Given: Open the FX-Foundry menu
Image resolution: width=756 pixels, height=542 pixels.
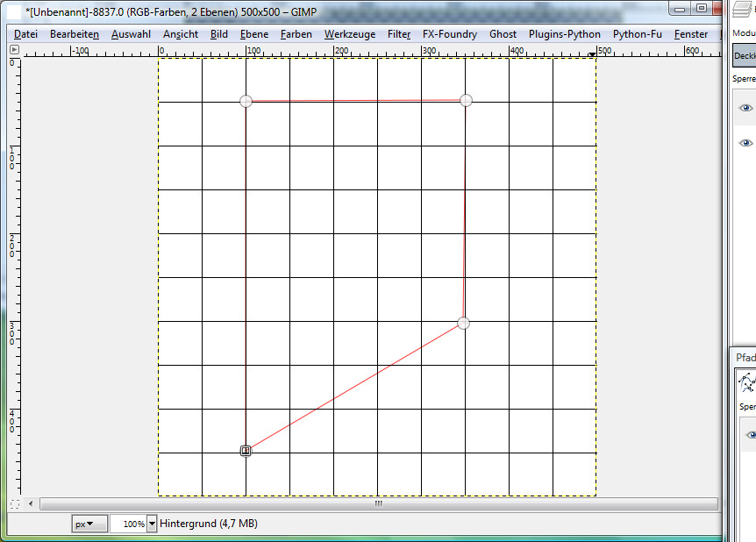Looking at the screenshot, I should pyautogui.click(x=449, y=34).
